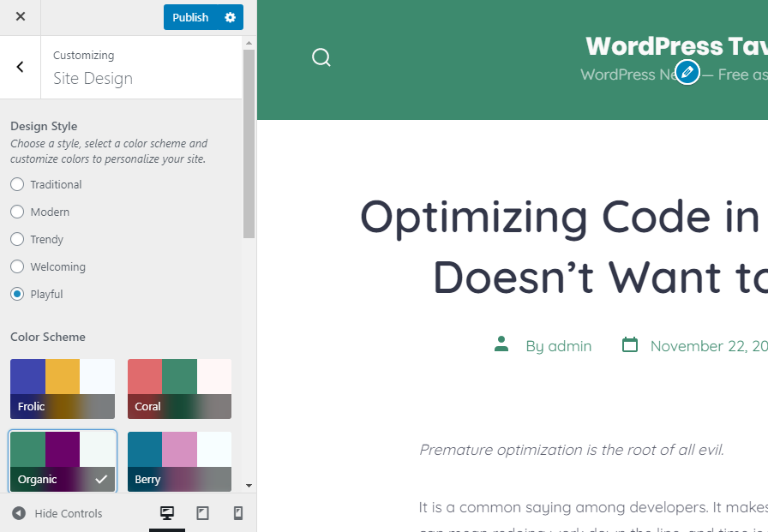
Task: Switch to desktop preview icon
Action: 167,513
